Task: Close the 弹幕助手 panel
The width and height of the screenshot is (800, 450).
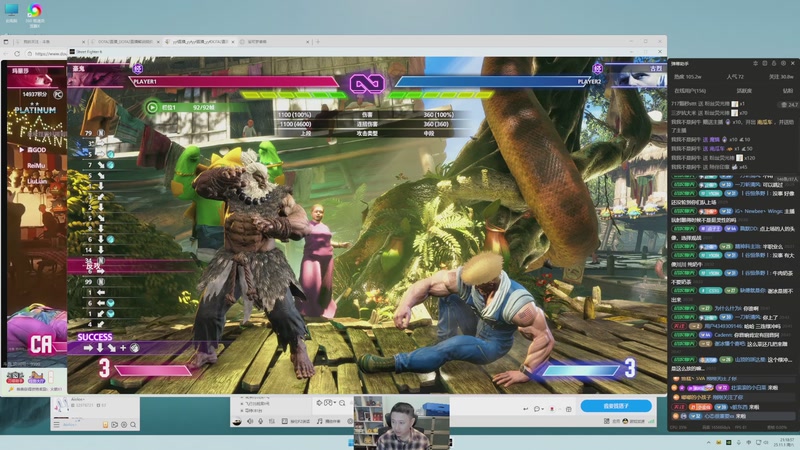Action: tap(792, 63)
